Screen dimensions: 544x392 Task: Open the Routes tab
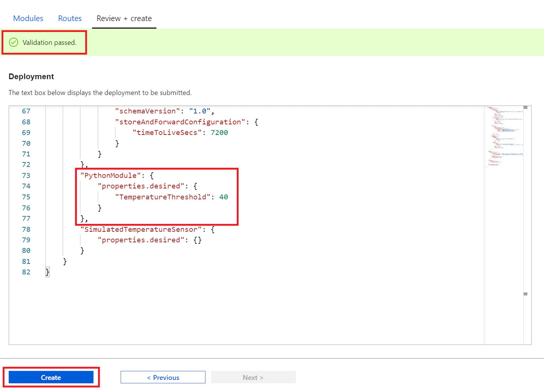click(70, 18)
